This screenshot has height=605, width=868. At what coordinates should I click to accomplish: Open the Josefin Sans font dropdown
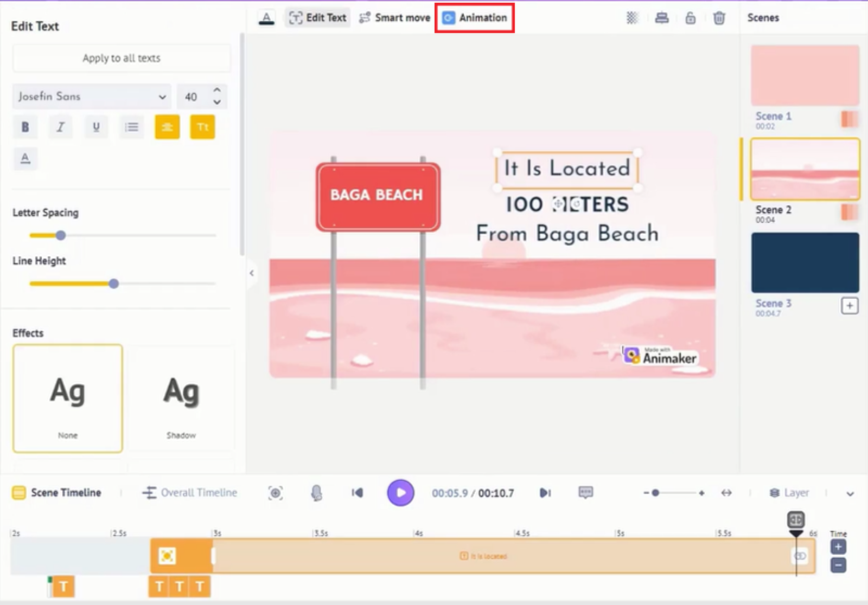(91, 96)
